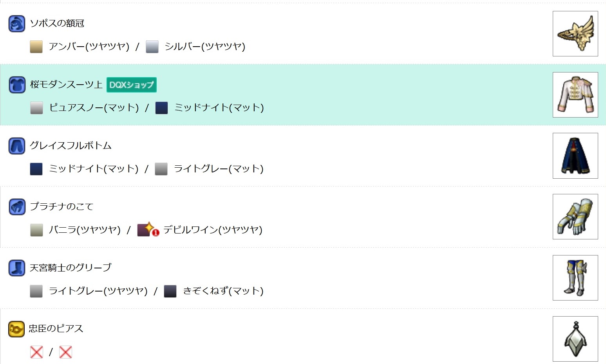View the white jacket thumbnail image

(x=575, y=95)
